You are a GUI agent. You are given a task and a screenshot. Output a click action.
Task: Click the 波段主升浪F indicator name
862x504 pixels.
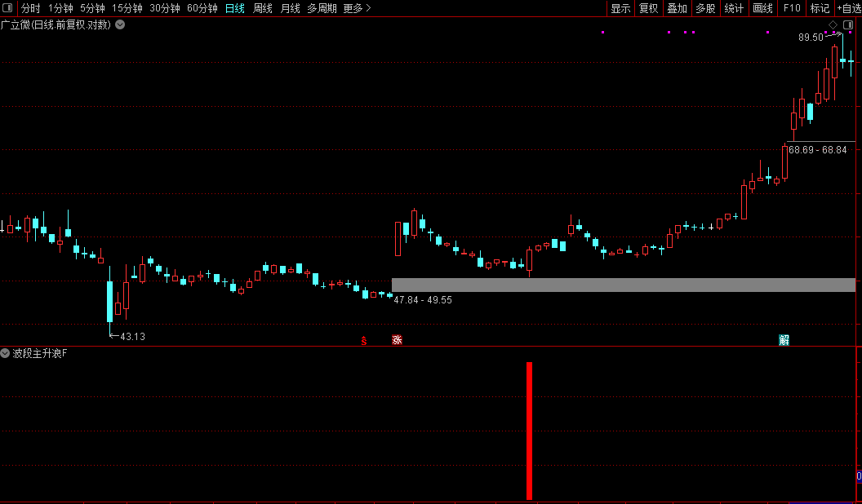point(39,354)
